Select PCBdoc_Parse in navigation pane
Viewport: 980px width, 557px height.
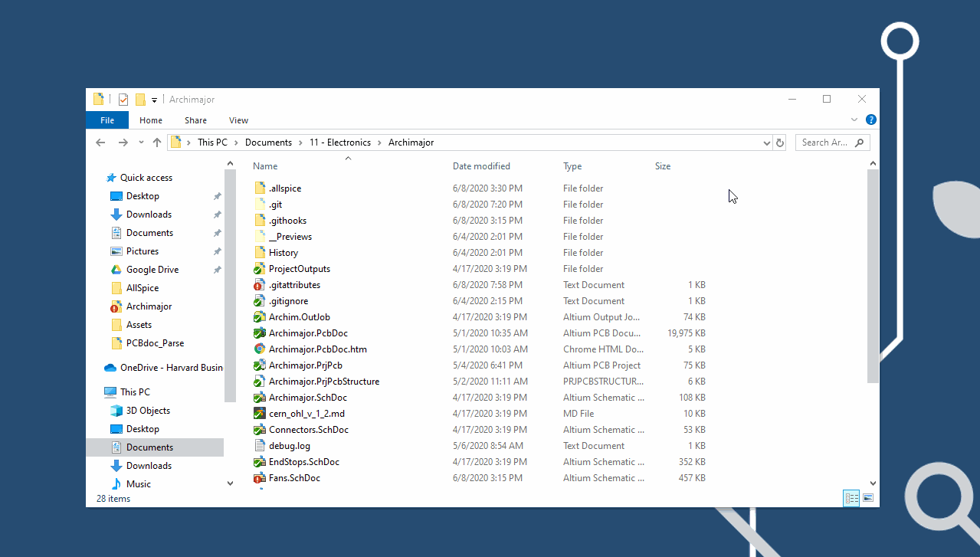click(155, 343)
